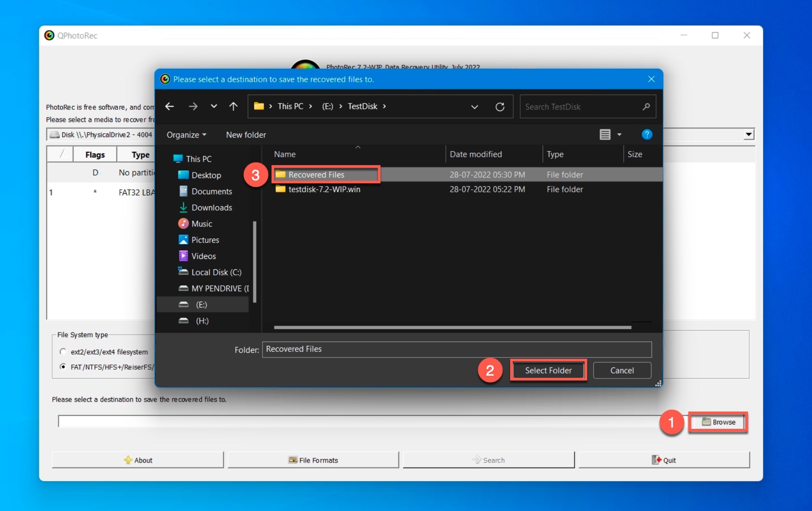Select ext2/ext3/ext4 filesystem radio button
The image size is (812, 511).
[63, 351]
